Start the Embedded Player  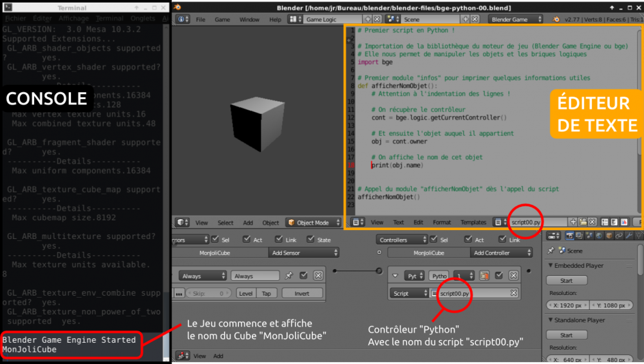coord(566,281)
